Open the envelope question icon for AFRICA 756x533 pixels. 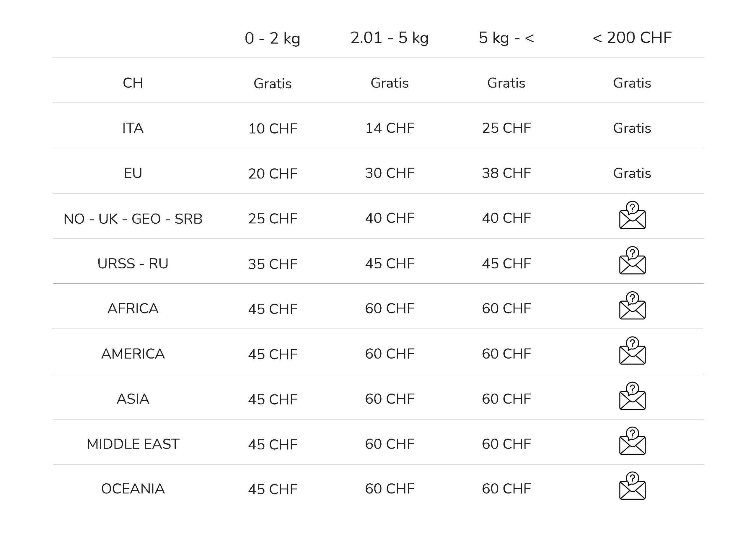pos(632,305)
